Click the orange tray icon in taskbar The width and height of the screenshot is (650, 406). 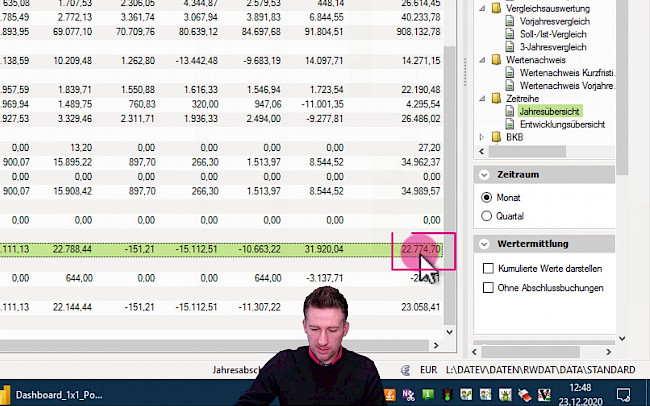[390, 394]
